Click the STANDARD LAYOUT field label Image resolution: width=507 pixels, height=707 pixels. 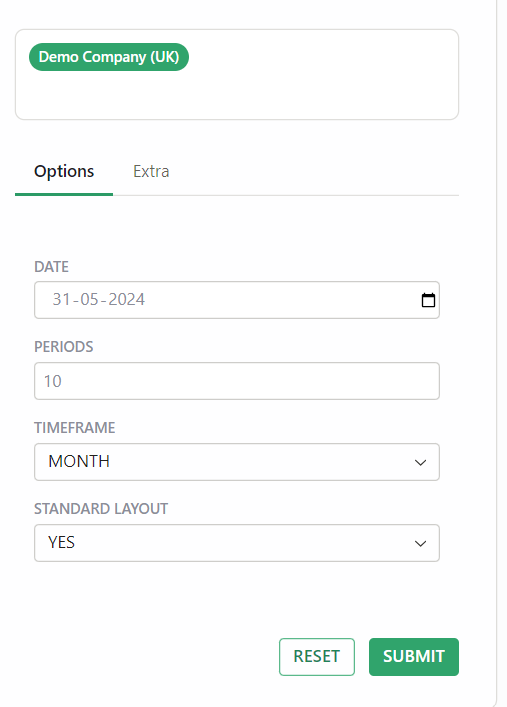point(101,509)
